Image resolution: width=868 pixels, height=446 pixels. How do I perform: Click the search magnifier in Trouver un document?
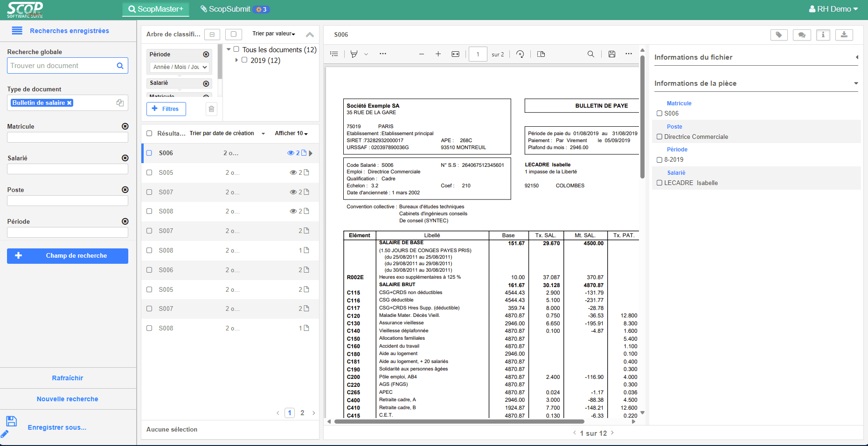pyautogui.click(x=120, y=66)
